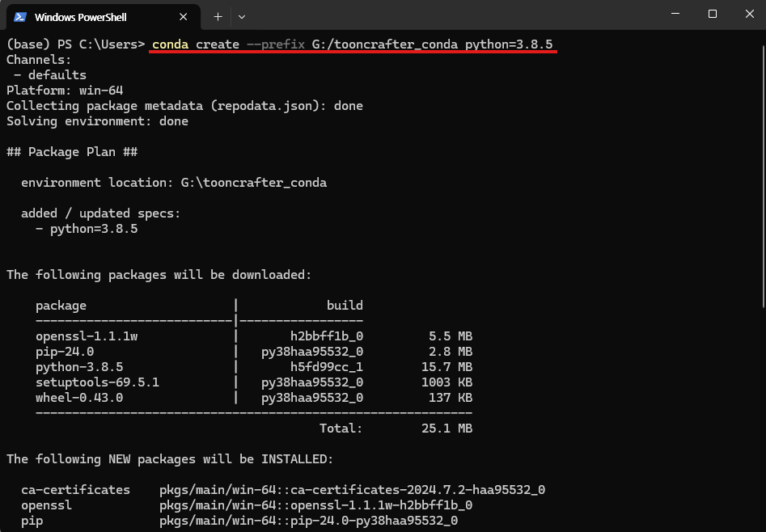This screenshot has height=532, width=766.
Task: Click 'added / updated specs:' line
Action: [x=100, y=213]
